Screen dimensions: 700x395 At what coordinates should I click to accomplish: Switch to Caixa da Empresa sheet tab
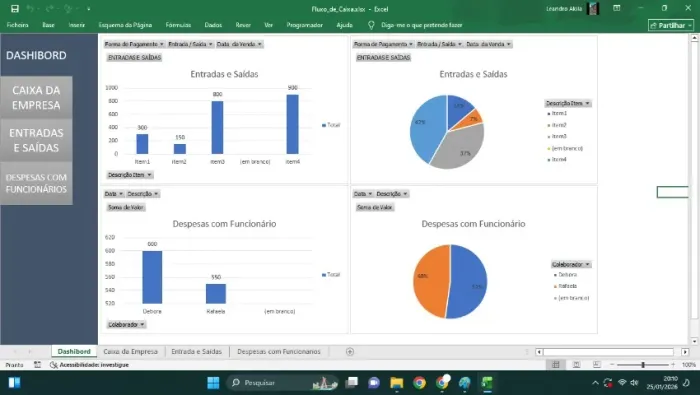(x=130, y=352)
